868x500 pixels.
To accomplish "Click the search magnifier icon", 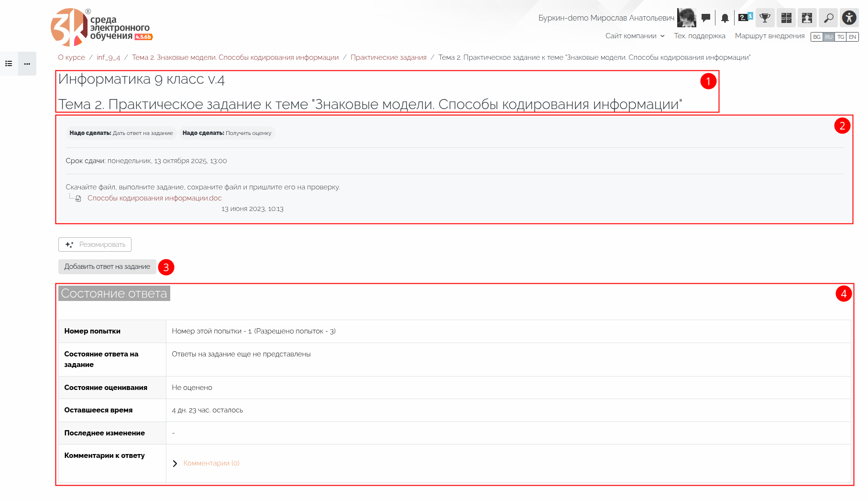I will click(x=828, y=18).
